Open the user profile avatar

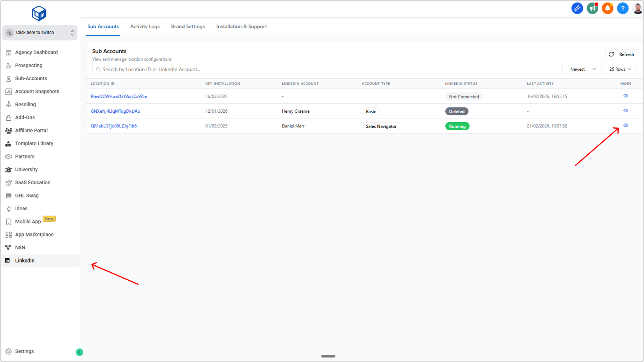638,8
